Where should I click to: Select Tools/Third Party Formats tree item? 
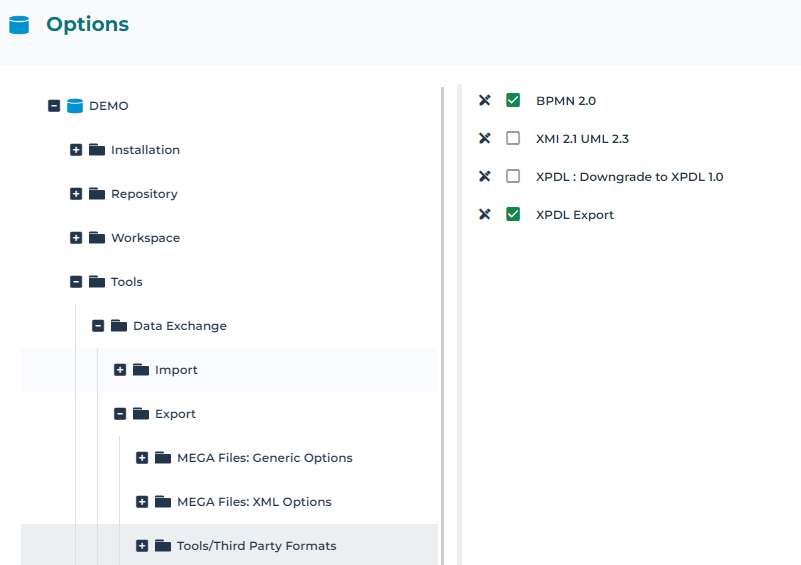pyautogui.click(x=256, y=546)
